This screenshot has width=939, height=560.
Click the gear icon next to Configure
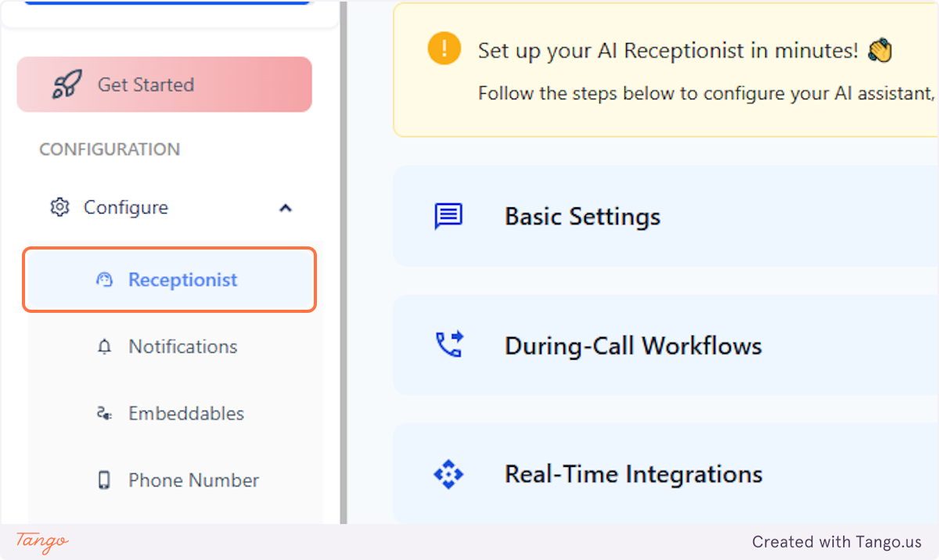(59, 206)
